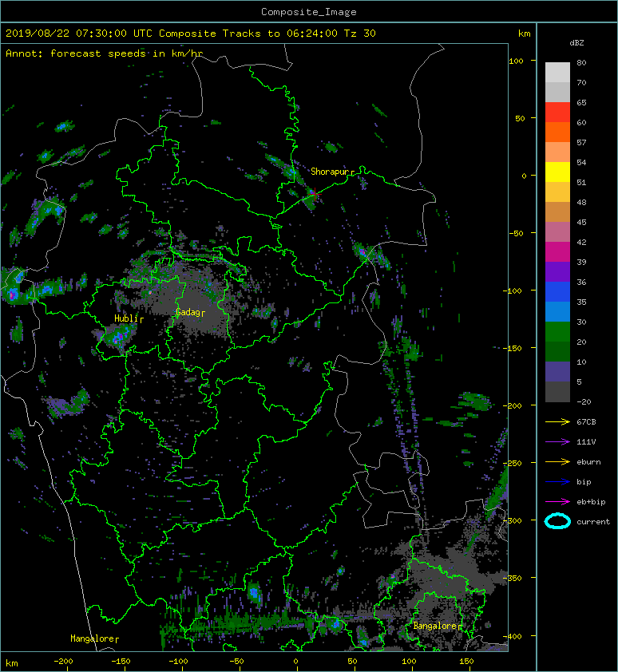Click the Shorapur city label
618x672 pixels.
pos(329,172)
